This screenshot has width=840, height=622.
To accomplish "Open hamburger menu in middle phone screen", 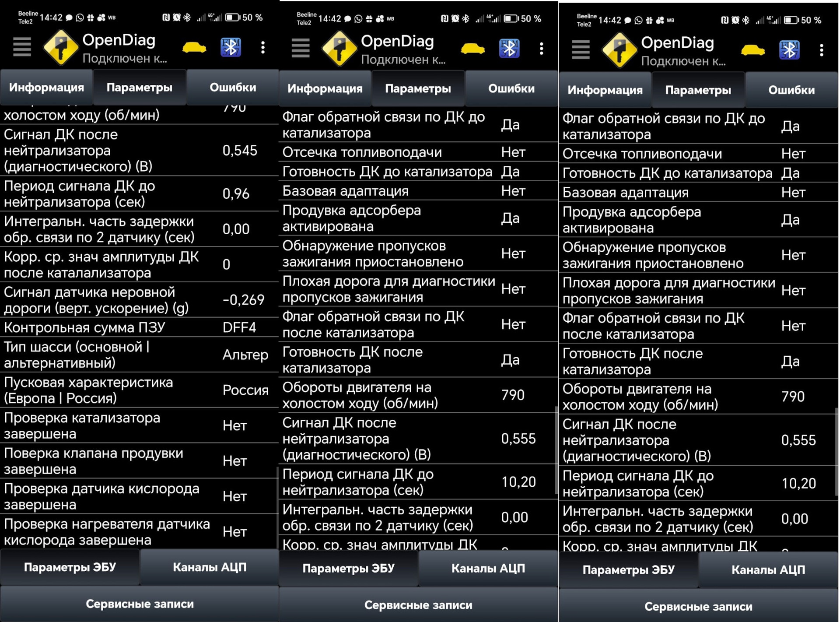I will coord(301,48).
